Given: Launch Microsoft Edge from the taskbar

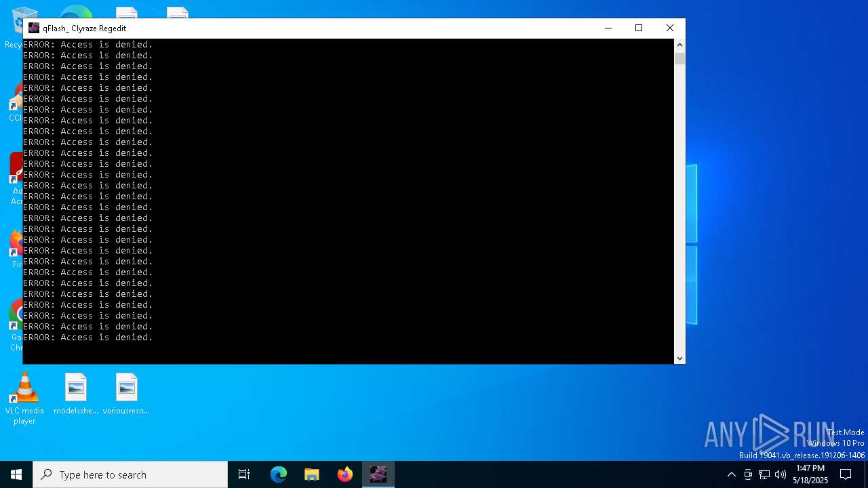Looking at the screenshot, I should tap(279, 474).
